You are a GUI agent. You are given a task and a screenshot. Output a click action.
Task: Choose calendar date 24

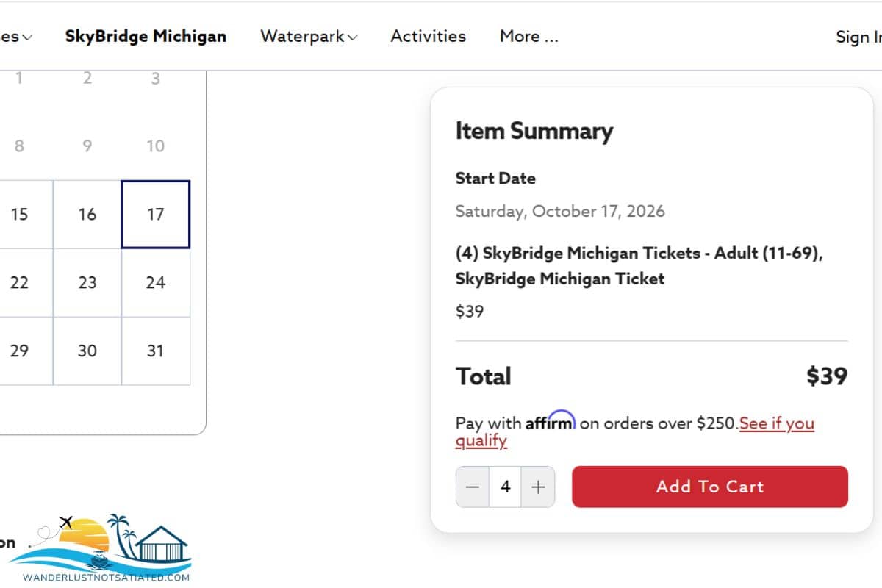pyautogui.click(x=156, y=283)
